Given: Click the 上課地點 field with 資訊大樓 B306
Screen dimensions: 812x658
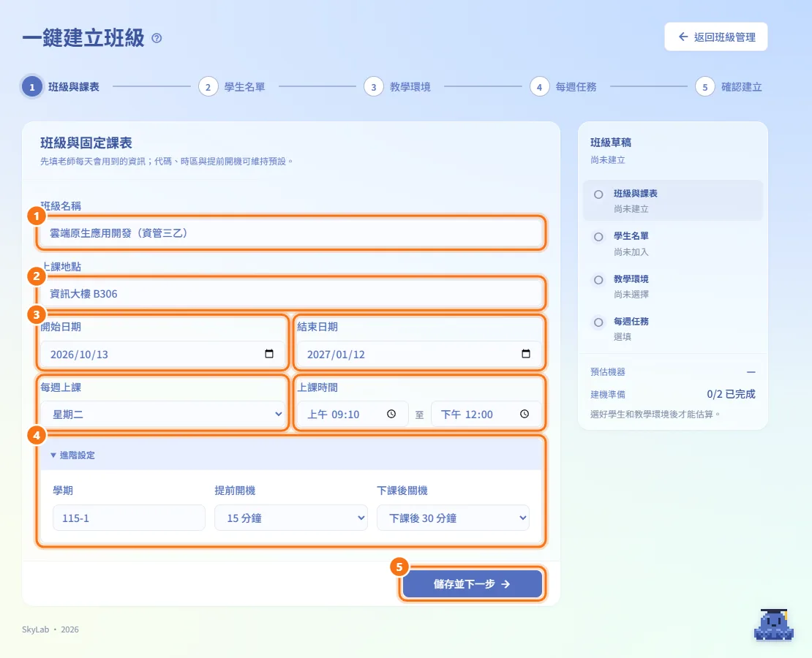Looking at the screenshot, I should point(291,293).
